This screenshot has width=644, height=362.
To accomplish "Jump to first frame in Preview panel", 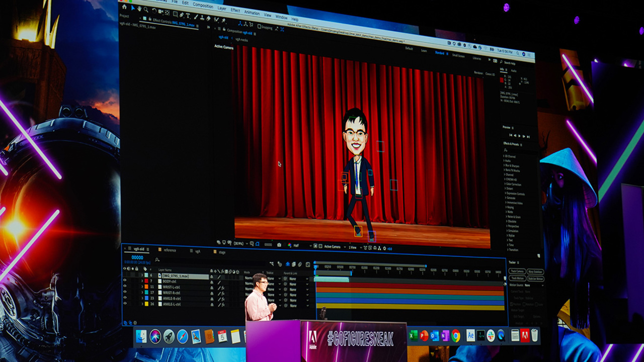I will click(511, 135).
